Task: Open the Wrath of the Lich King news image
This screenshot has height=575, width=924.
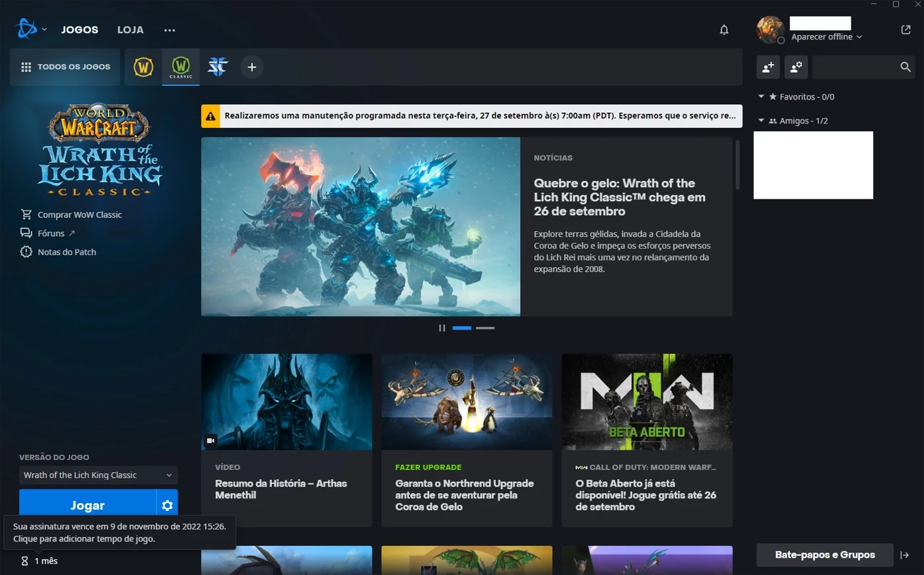Action: 361,226
